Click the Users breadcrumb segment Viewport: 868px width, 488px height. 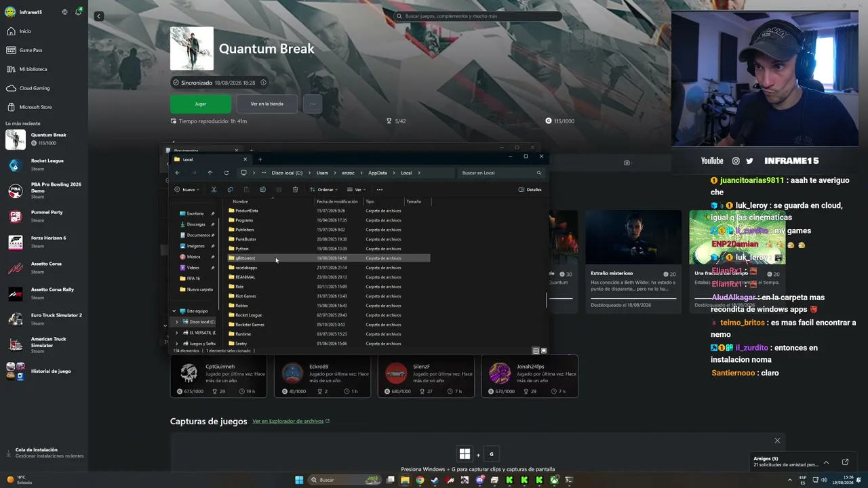tap(322, 173)
